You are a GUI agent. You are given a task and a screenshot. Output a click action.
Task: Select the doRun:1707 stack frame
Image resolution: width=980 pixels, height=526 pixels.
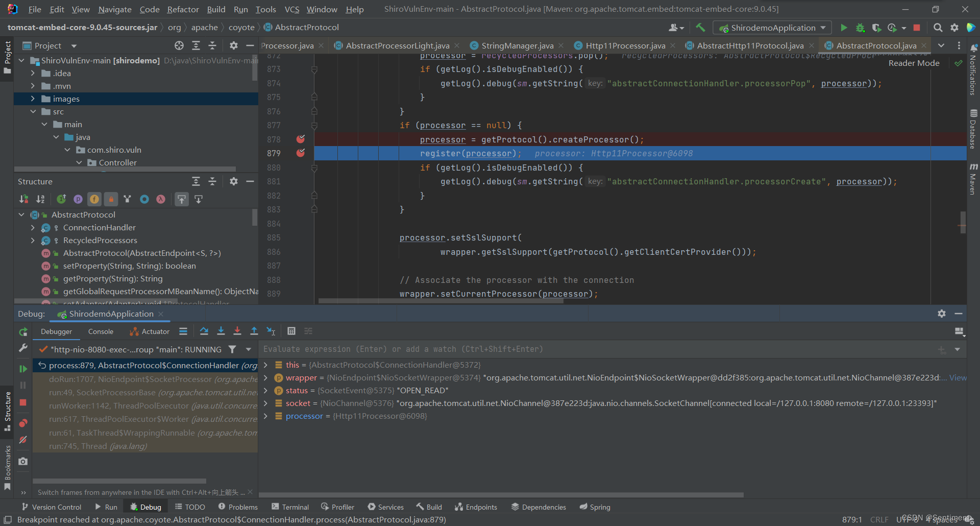click(x=146, y=379)
